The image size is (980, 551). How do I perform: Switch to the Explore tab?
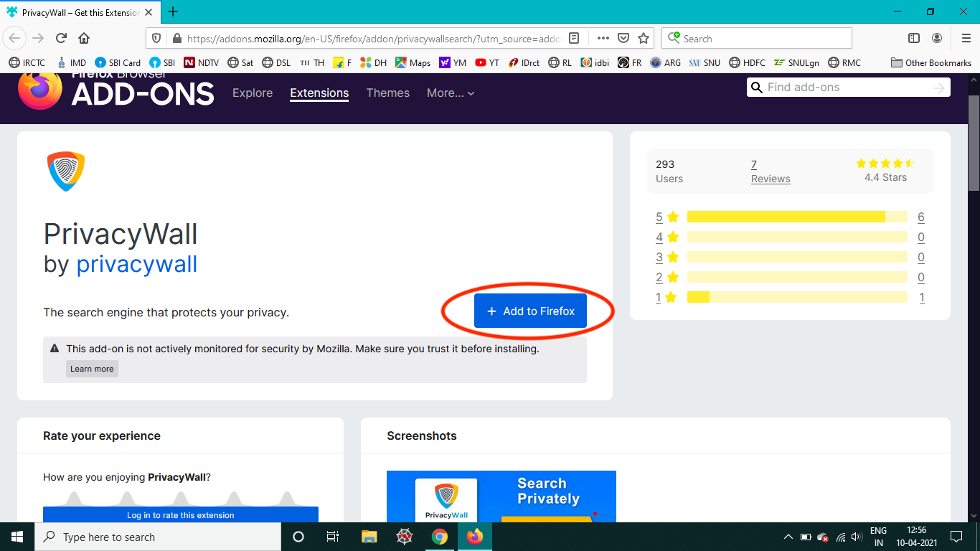[253, 93]
